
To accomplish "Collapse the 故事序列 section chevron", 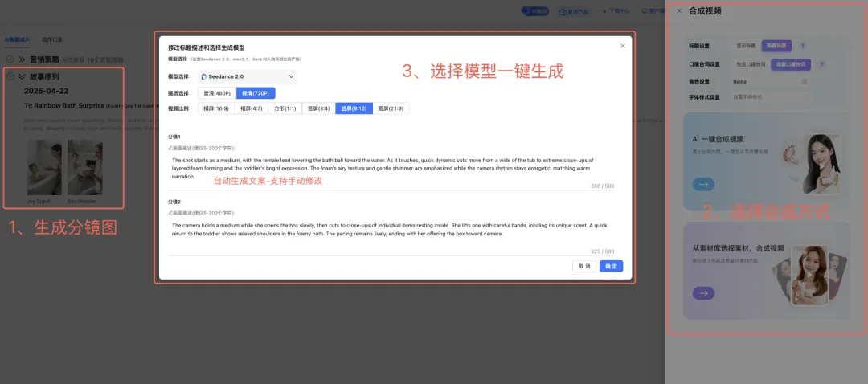I will pyautogui.click(x=22, y=77).
